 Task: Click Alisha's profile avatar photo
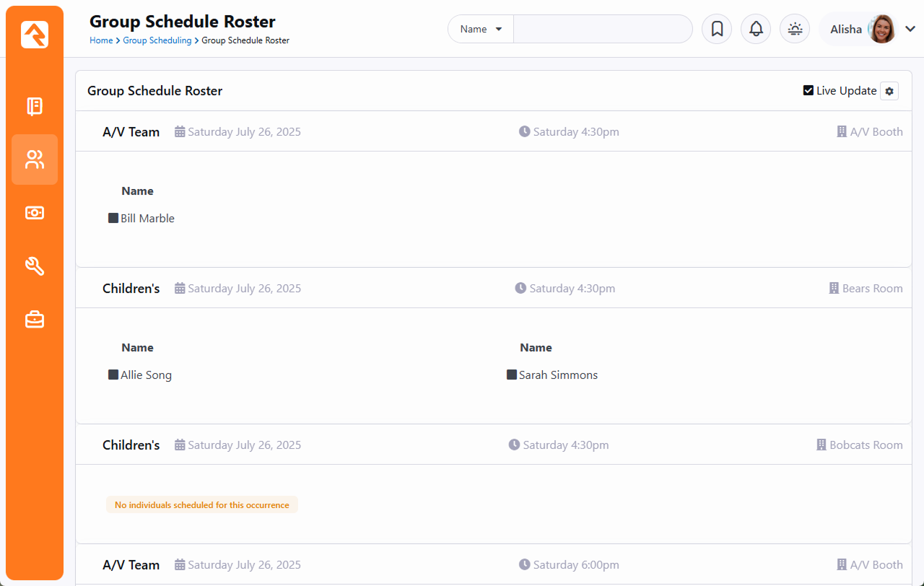pos(881,30)
